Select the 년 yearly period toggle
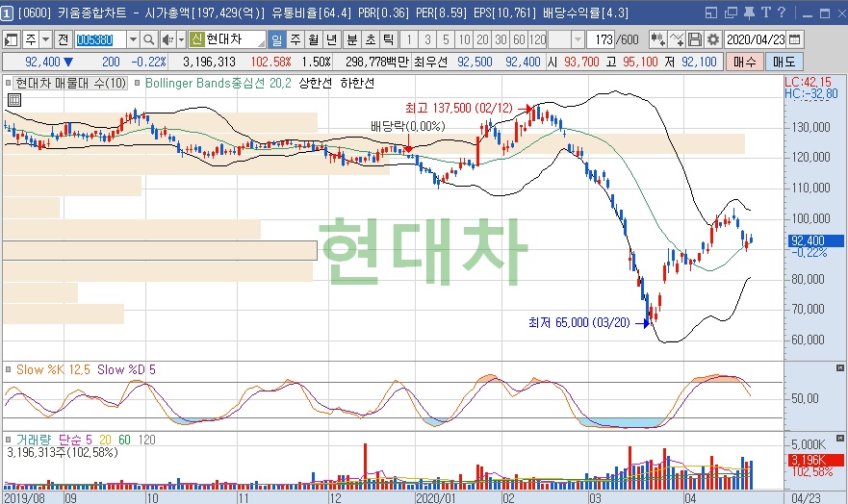 click(x=332, y=39)
